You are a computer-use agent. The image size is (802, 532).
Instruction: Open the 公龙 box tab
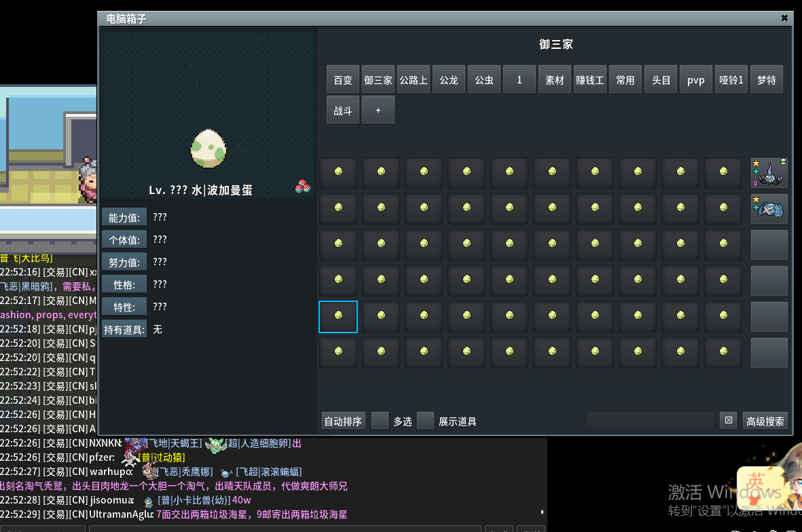[449, 79]
